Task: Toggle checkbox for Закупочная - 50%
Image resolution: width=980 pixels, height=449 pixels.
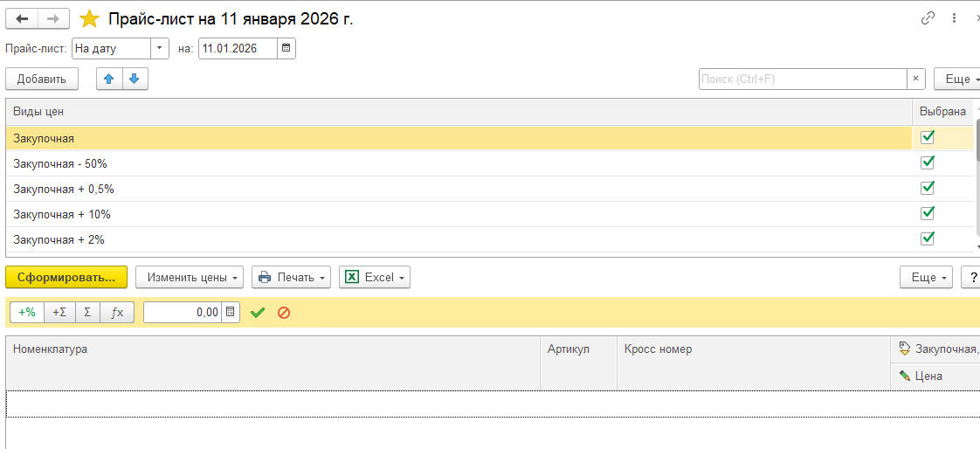Action: click(x=928, y=162)
